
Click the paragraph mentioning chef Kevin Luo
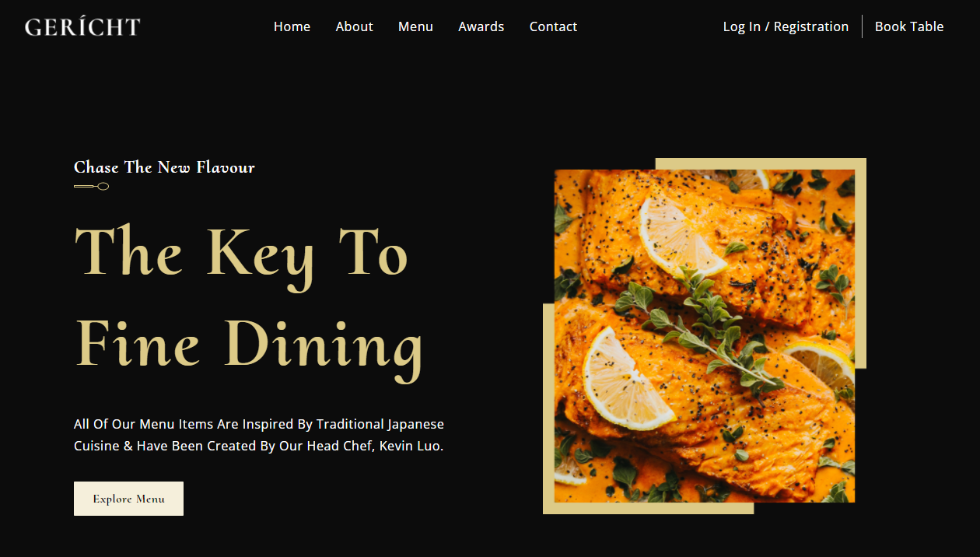click(x=259, y=436)
